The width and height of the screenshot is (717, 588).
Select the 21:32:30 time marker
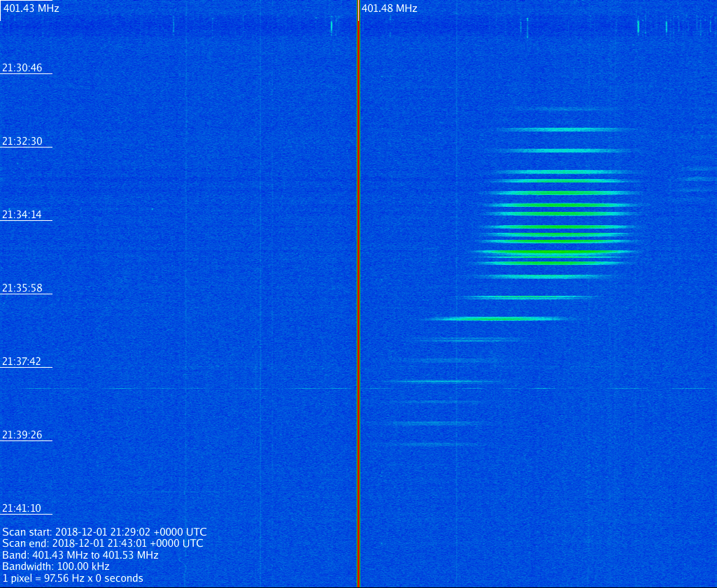pyautogui.click(x=22, y=141)
